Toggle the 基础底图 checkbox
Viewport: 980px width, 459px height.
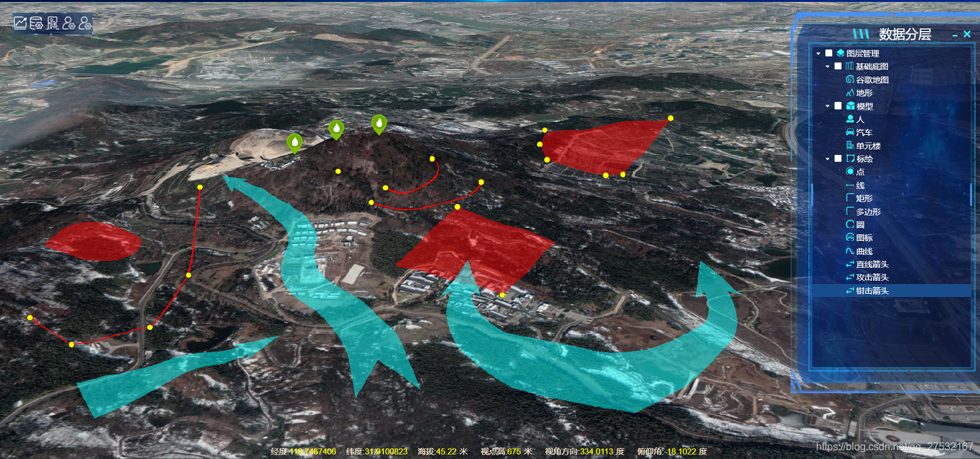pyautogui.click(x=838, y=66)
